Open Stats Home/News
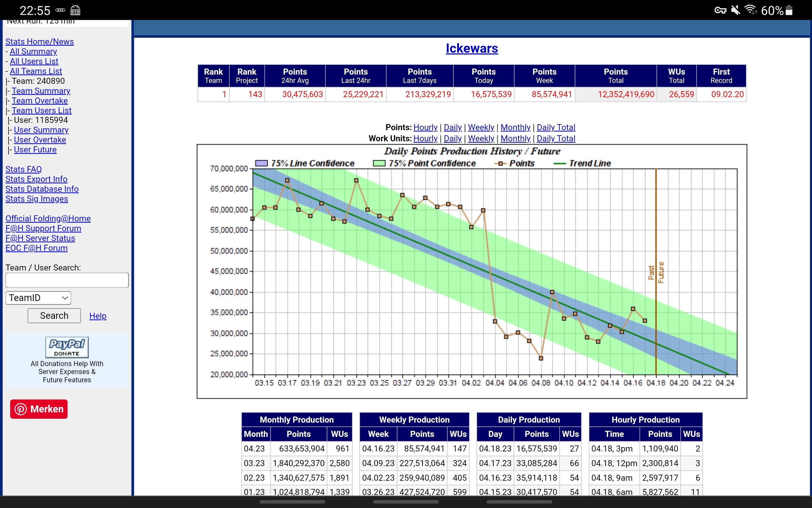Viewport: 812px width, 508px height. pyautogui.click(x=40, y=42)
